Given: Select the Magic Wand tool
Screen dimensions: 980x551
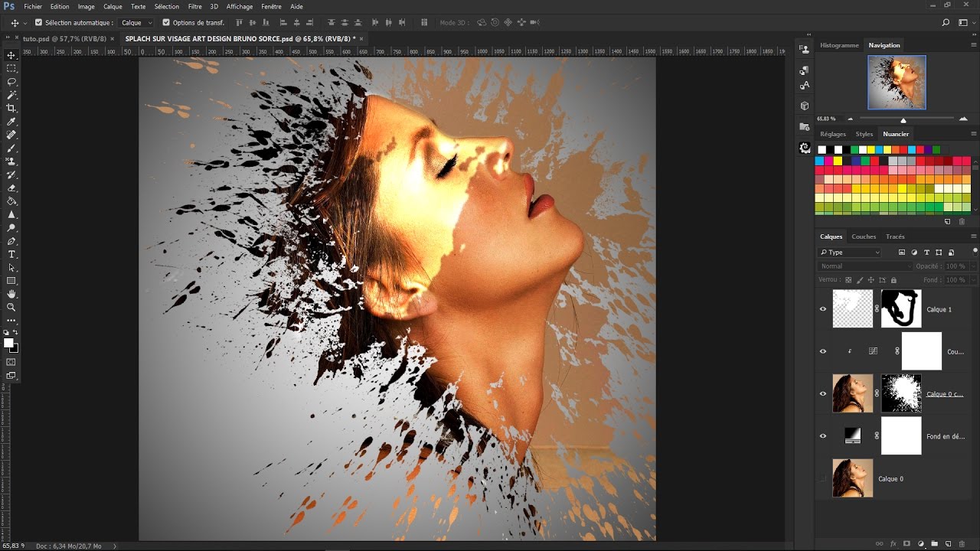Looking at the screenshot, I should (11, 95).
